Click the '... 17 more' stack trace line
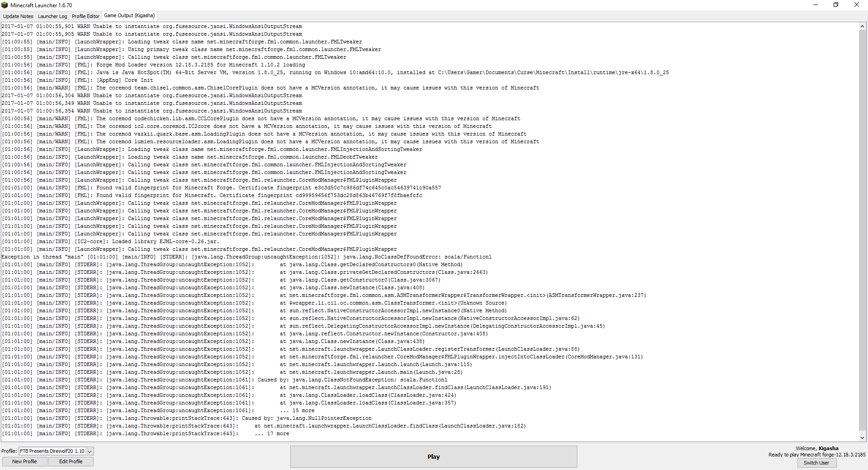The image size is (868, 470). tap(146, 433)
